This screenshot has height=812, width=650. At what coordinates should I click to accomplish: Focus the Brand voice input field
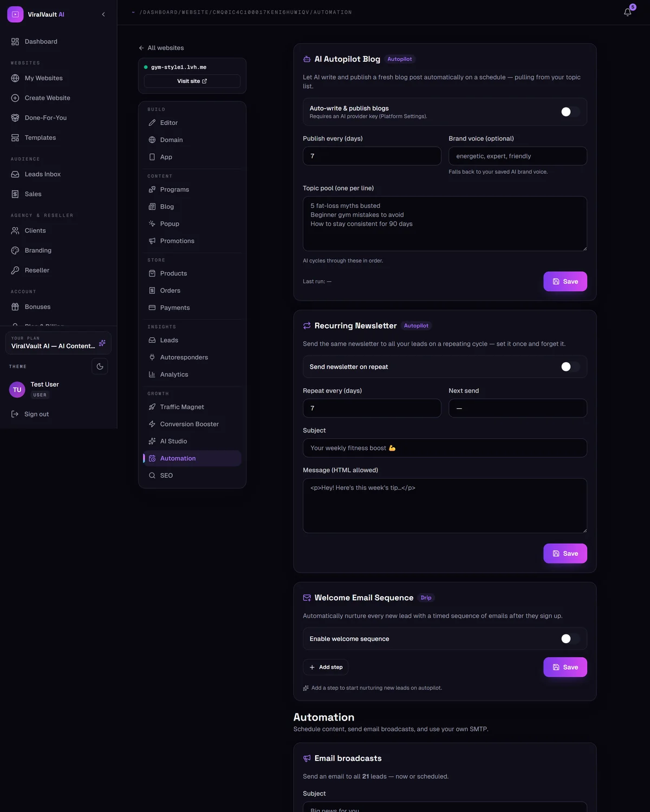518,156
